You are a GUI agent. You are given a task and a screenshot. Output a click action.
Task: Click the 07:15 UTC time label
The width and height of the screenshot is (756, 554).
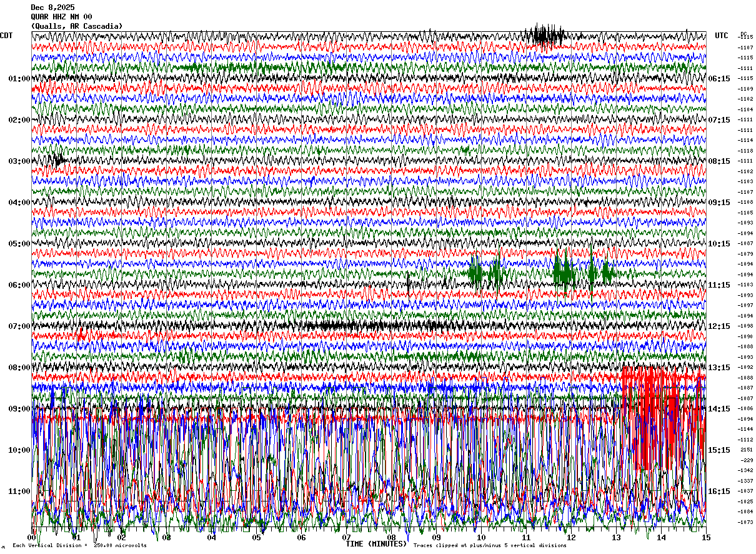[x=720, y=120]
